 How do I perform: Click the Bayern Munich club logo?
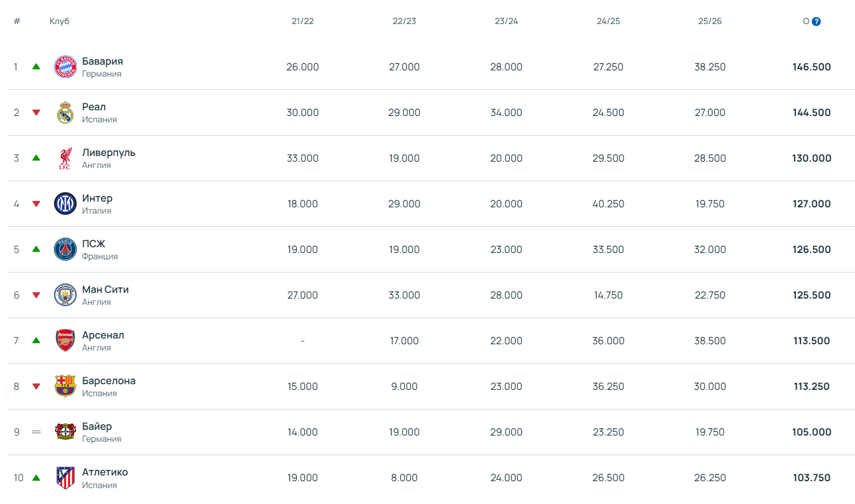click(x=65, y=67)
